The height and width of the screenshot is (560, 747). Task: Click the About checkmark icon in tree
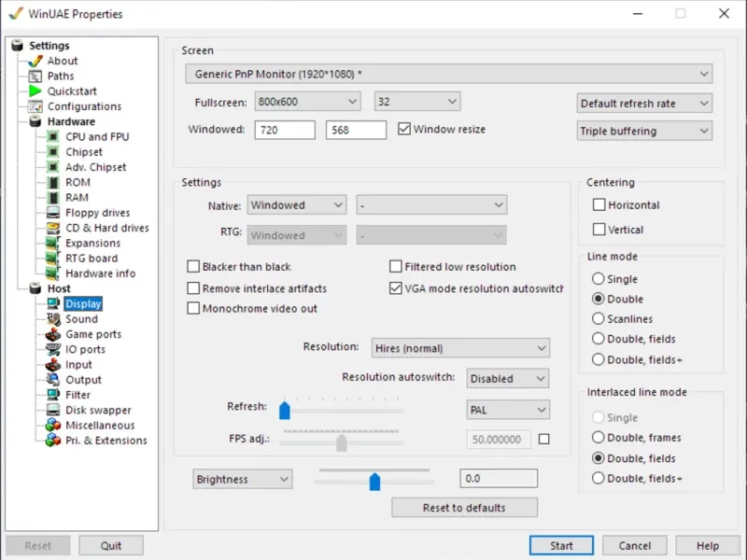[35, 61]
